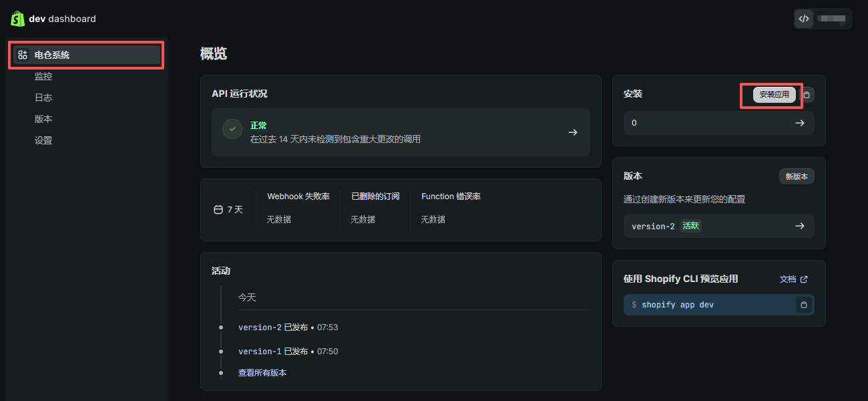Click the 今天 activity date label

247,297
